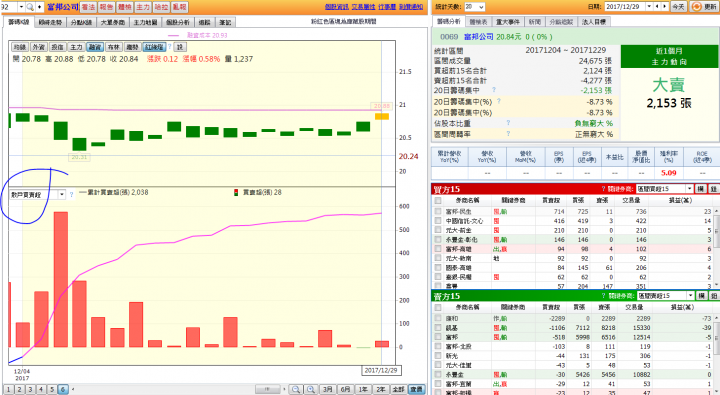Select page 3 button at chart bottom
This screenshot has height=395, width=720.
coord(30,389)
